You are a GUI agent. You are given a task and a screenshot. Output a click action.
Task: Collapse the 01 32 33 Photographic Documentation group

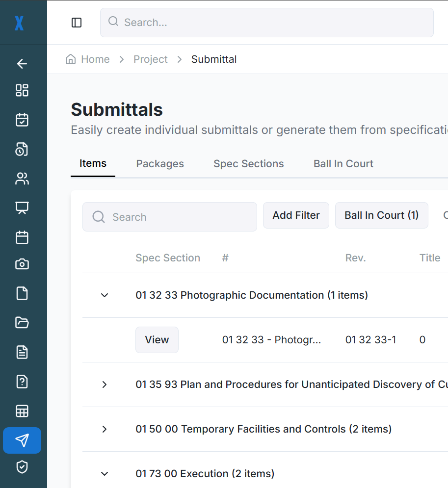(x=104, y=295)
